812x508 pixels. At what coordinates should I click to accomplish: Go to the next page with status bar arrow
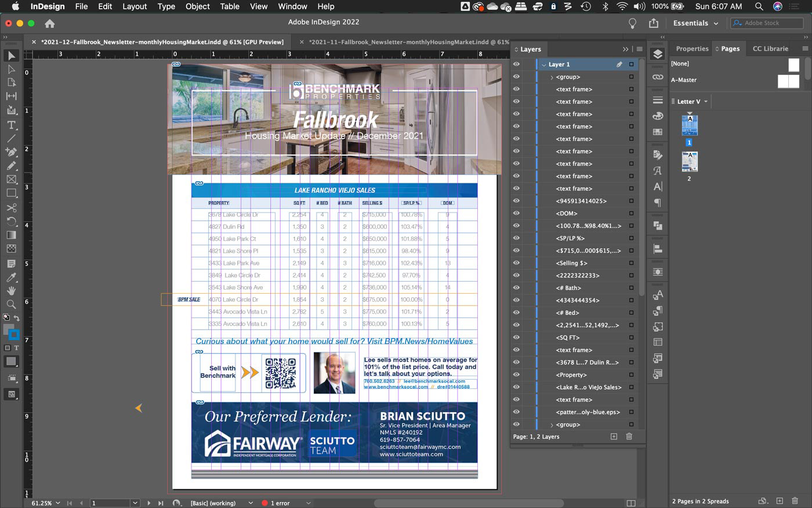(149, 503)
